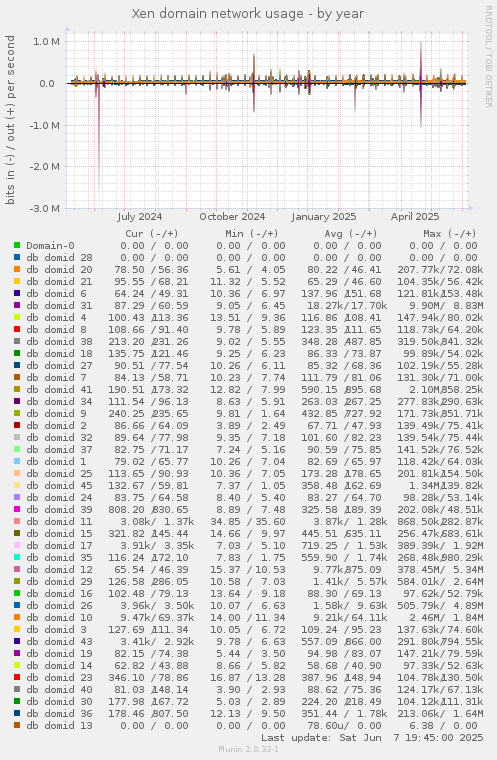Click the 'db domid 21' legend label

coord(59,282)
